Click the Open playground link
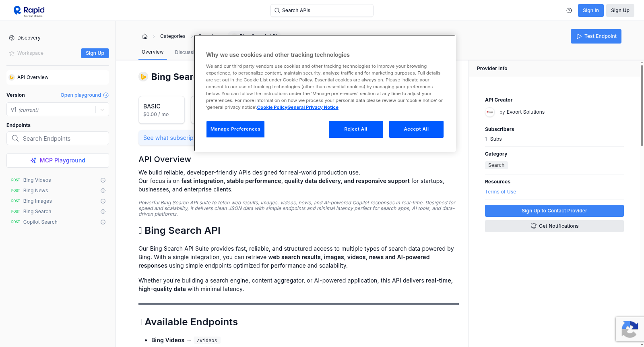Viewport: 644px width, 347px height. pos(80,95)
